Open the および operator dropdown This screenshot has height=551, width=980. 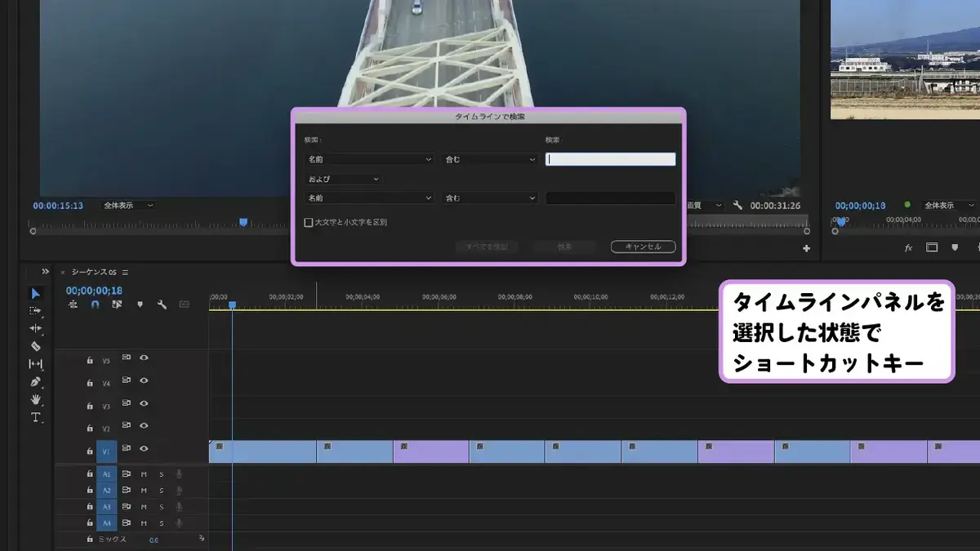343,179
